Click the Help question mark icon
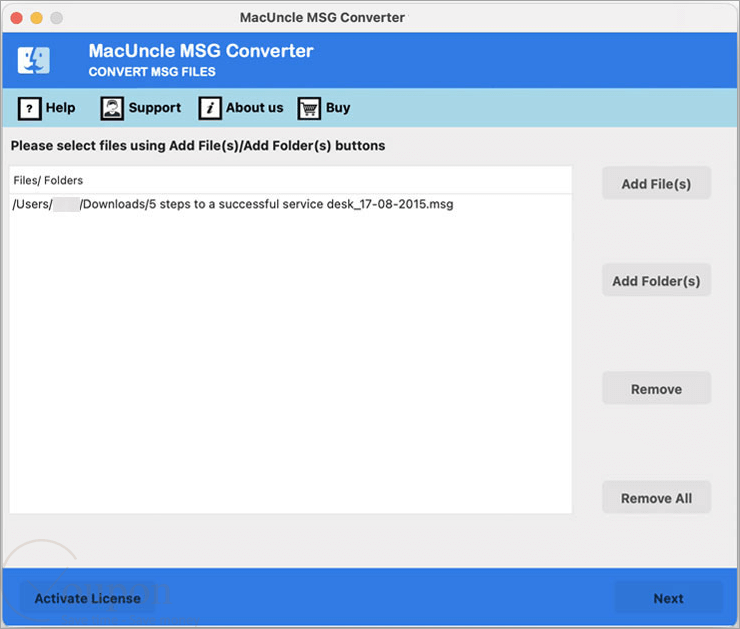 click(29, 109)
